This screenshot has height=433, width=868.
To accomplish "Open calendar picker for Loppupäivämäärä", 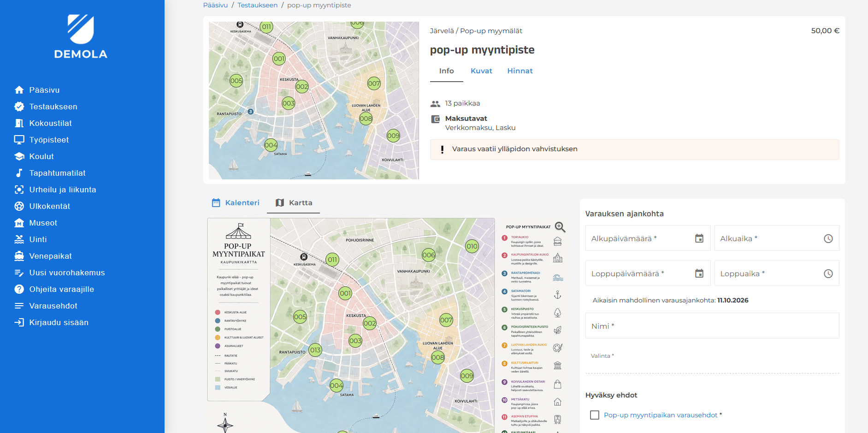I will click(x=699, y=273).
